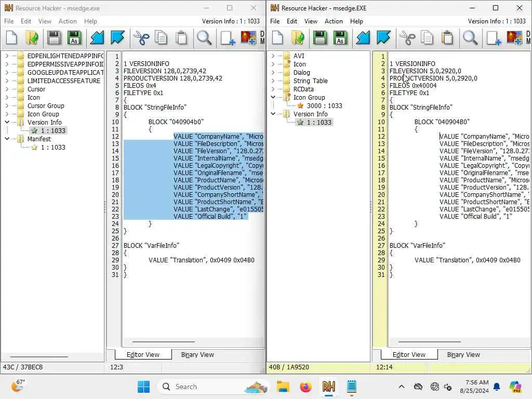Open the weather widget showing 67°

(x=18, y=386)
